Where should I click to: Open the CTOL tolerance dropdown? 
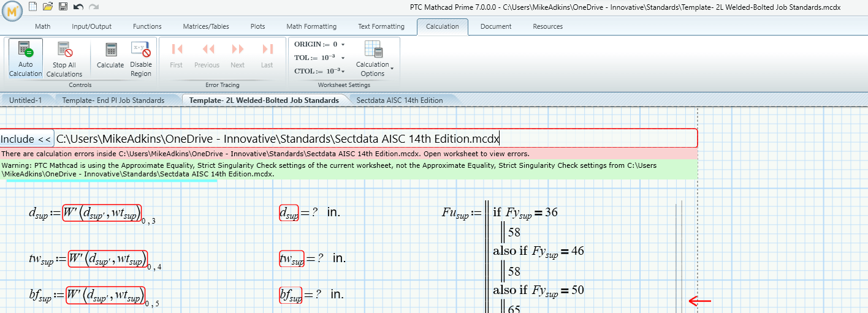(343, 71)
